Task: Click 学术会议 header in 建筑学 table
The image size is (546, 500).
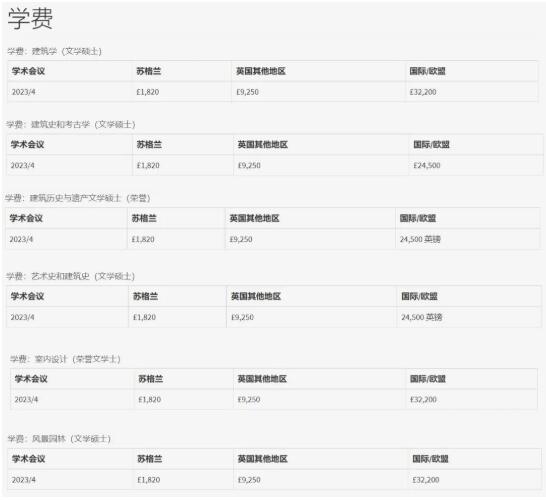Action: 29,71
